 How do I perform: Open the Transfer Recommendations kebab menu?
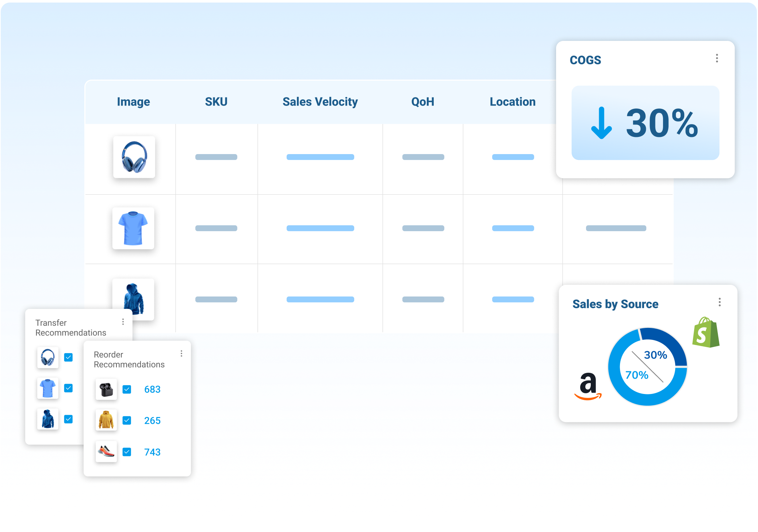pyautogui.click(x=123, y=322)
